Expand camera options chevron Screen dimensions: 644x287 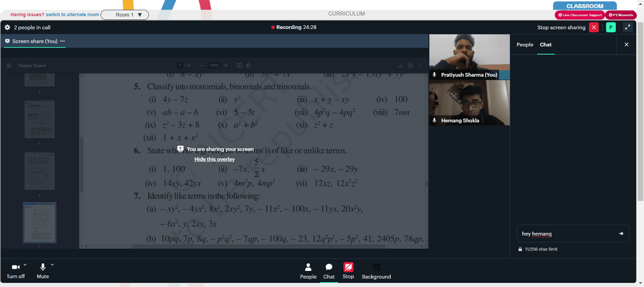[x=25, y=264]
